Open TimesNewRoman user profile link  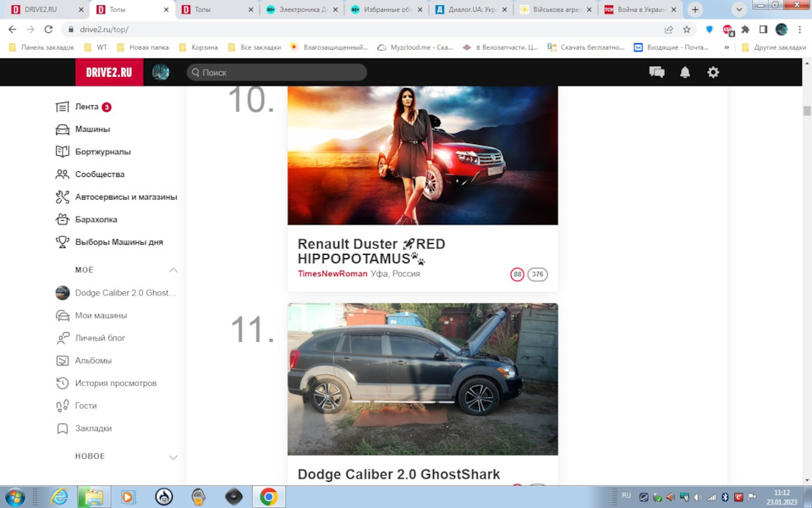click(332, 273)
